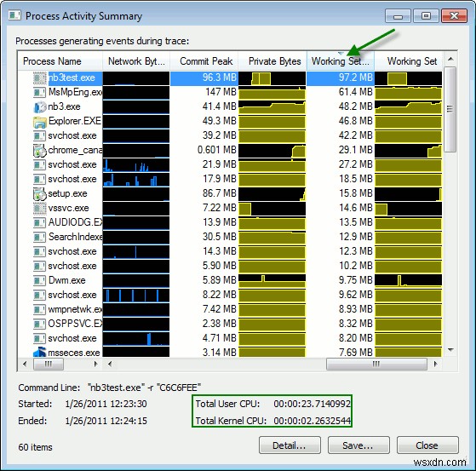
Task: Click the Started date 1/26/2011 12:23:30
Action: (x=106, y=404)
